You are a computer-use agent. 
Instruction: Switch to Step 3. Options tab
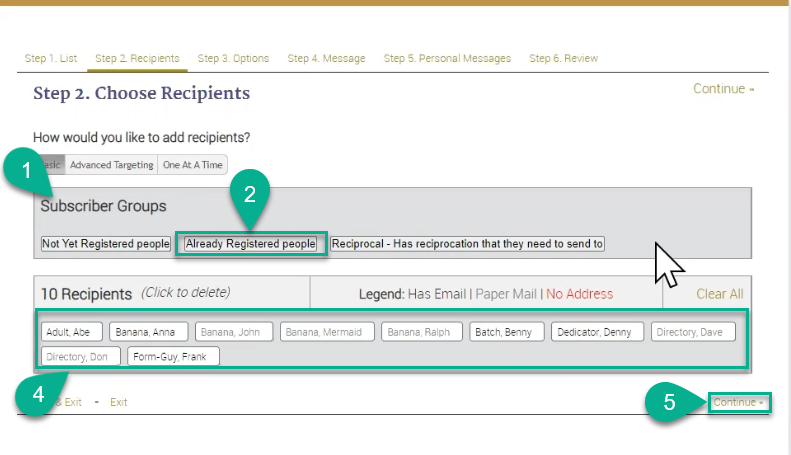pyautogui.click(x=233, y=58)
